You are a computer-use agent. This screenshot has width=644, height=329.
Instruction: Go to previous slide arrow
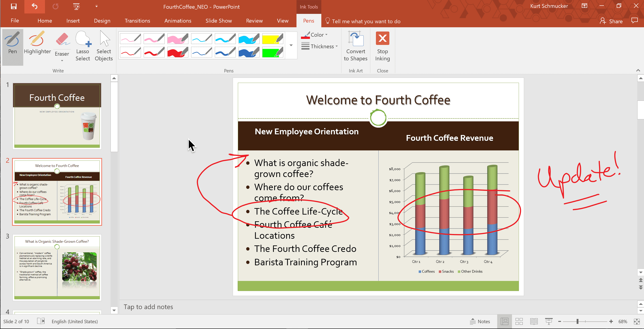[640, 280]
